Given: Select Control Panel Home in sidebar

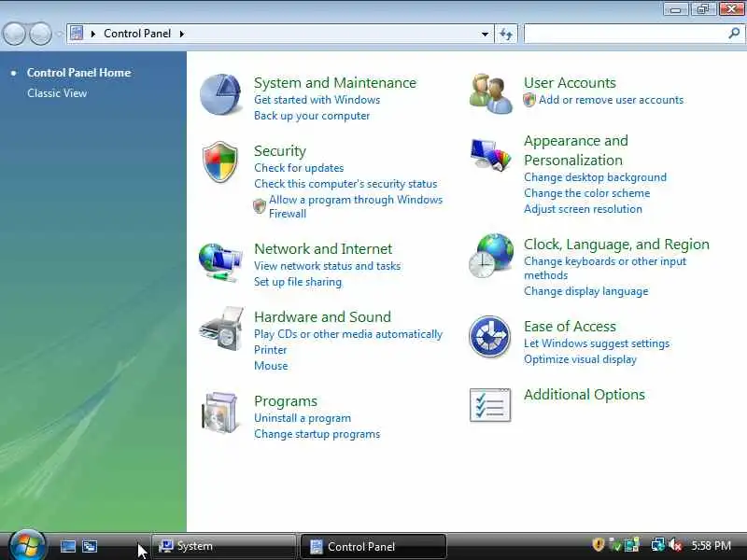Looking at the screenshot, I should (x=78, y=73).
